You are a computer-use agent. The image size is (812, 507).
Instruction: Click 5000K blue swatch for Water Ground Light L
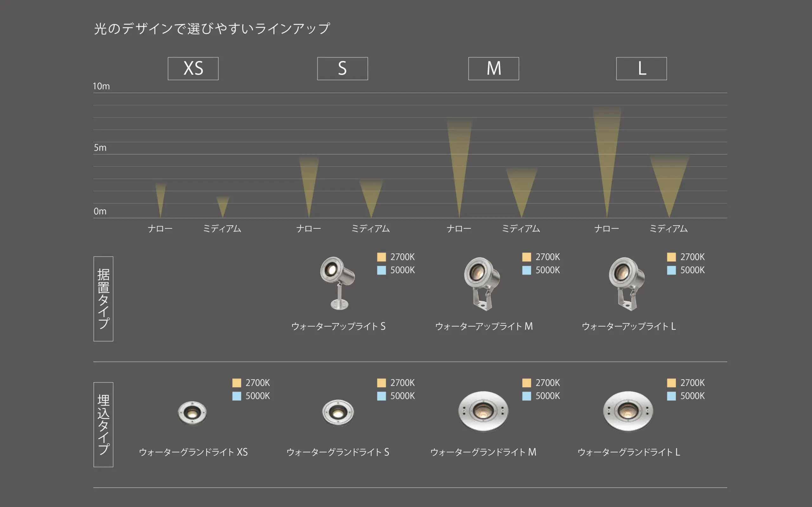[x=671, y=396]
